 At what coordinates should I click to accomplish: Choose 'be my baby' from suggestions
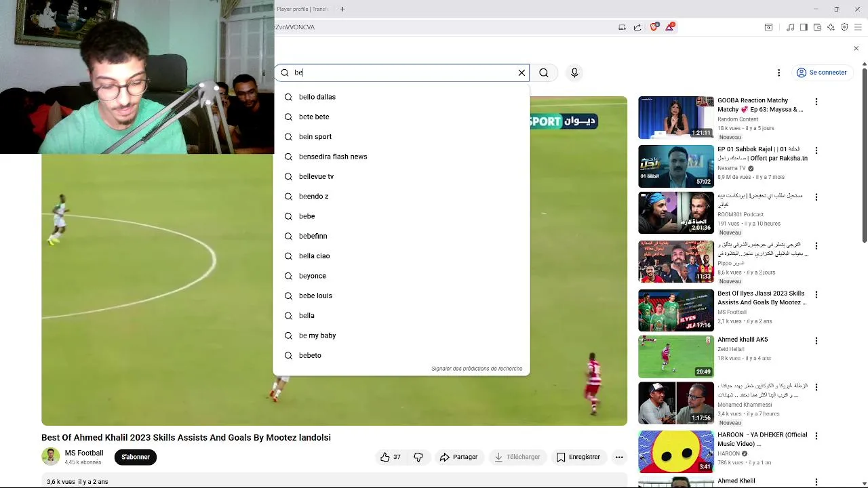(401, 335)
